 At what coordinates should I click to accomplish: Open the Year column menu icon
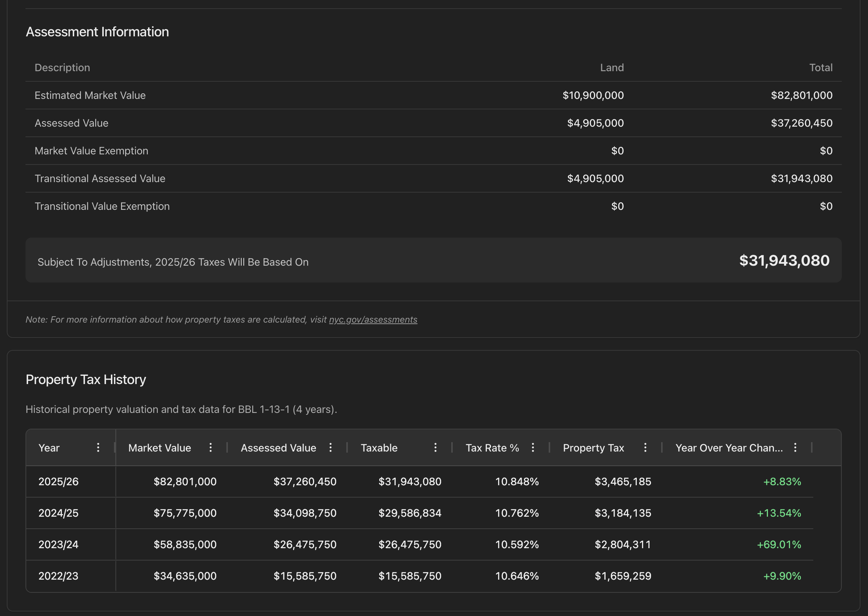coord(98,448)
